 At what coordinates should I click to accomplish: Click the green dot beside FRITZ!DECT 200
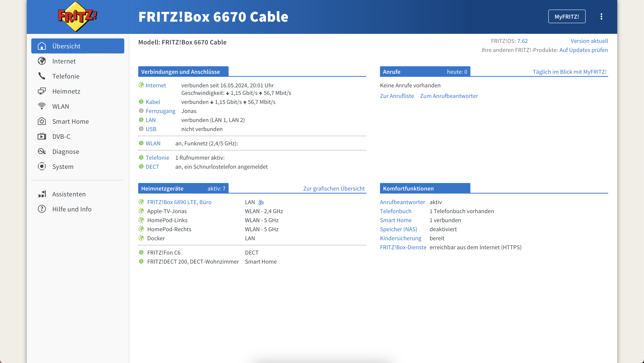pos(141,261)
